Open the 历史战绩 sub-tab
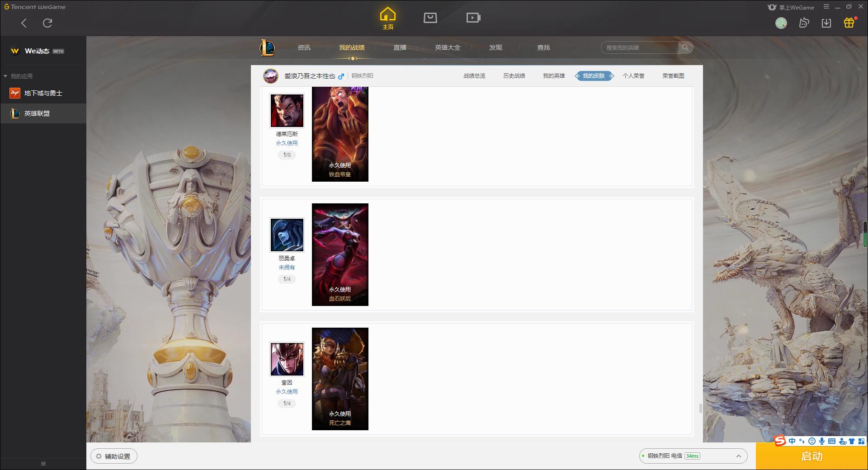This screenshot has height=470, width=868. point(514,76)
